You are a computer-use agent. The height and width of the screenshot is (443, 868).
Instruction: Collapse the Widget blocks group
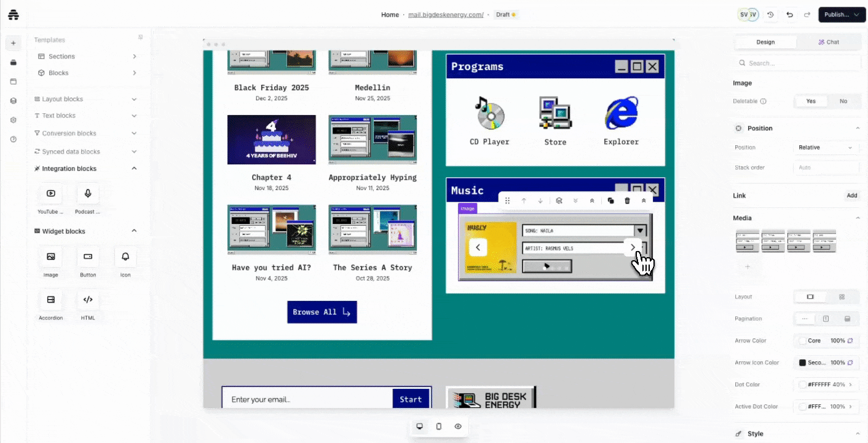pyautogui.click(x=85, y=231)
